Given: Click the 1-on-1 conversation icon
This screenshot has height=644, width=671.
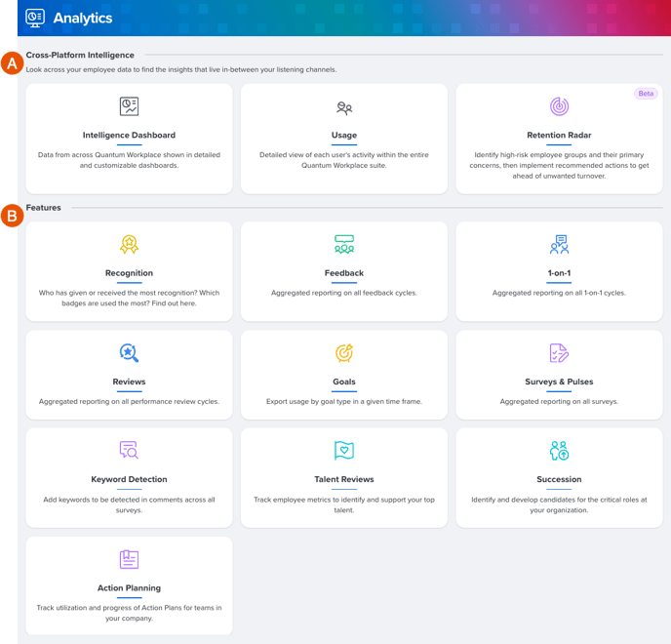Looking at the screenshot, I should click(x=559, y=245).
